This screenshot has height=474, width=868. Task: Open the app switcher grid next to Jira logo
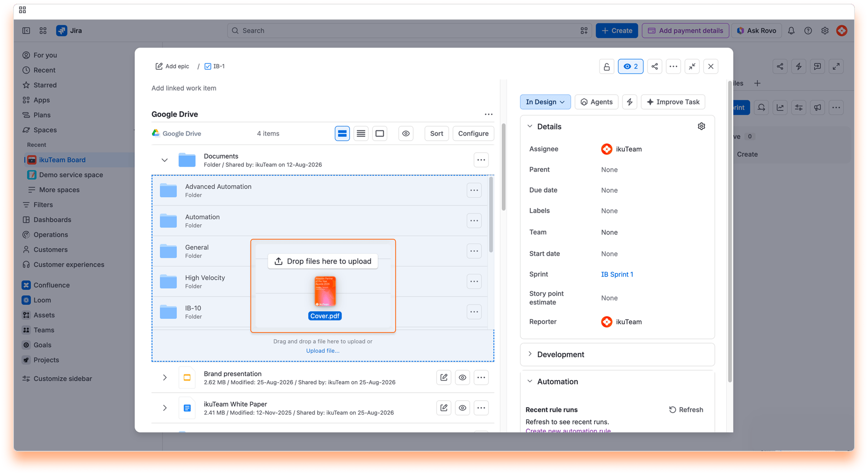(43, 30)
